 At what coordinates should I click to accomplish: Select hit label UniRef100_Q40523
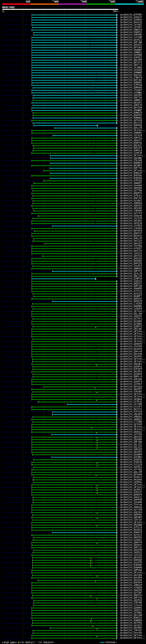(131, 467)
